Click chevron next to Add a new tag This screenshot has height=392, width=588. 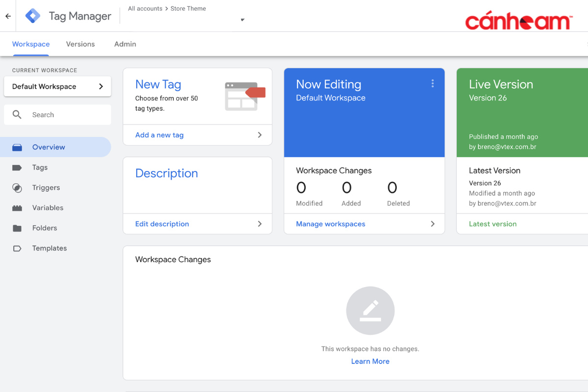point(260,135)
